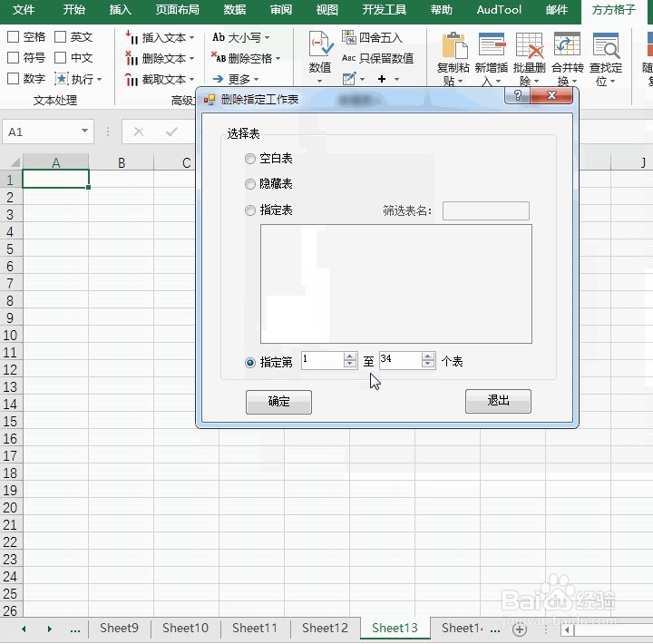
Task: Open the 查找定位 find locate tool
Action: coord(606,59)
